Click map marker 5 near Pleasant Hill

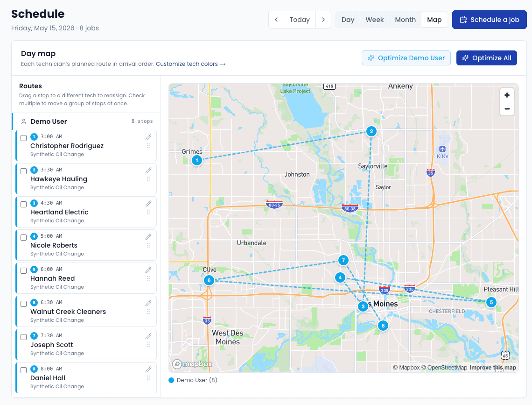[491, 302]
